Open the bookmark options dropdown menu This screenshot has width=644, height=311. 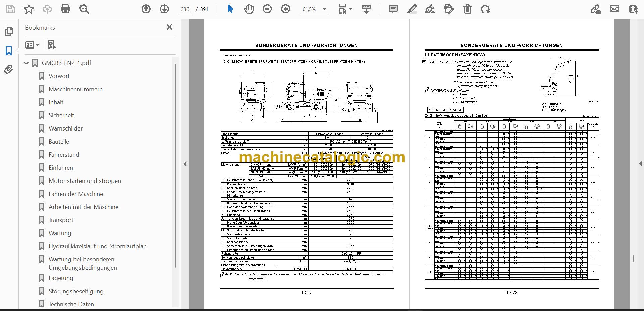pyautogui.click(x=33, y=45)
